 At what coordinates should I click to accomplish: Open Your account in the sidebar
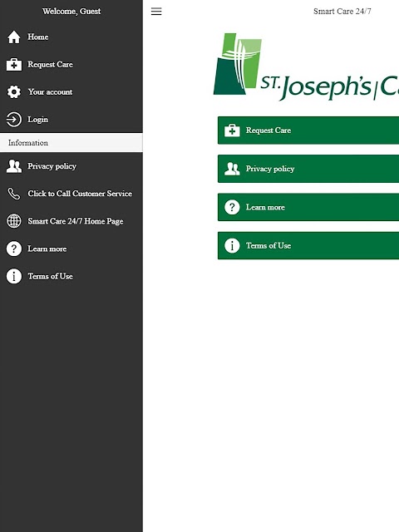(x=71, y=92)
